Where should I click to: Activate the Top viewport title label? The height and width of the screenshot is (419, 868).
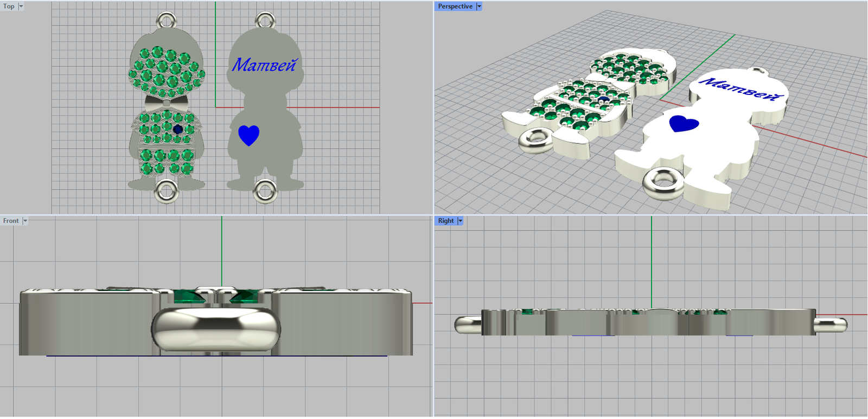(9, 7)
